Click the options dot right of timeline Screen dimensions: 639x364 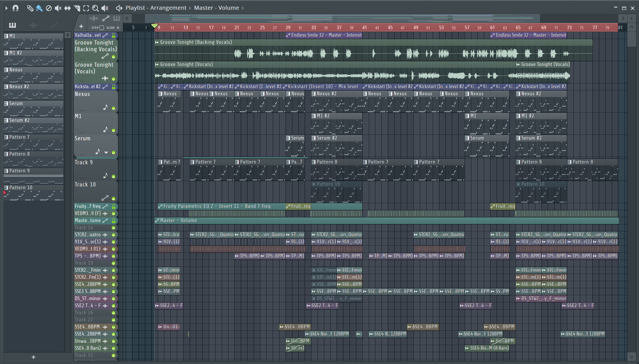pos(632,18)
